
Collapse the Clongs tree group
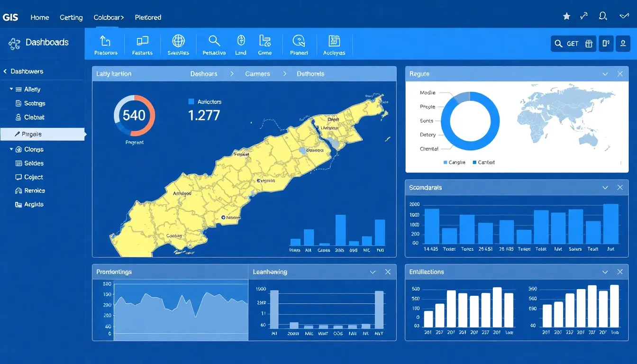[x=11, y=149]
